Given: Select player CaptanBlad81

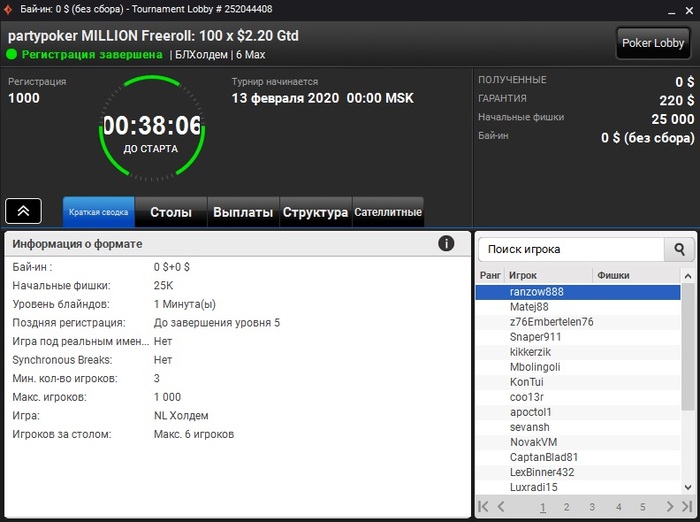Looking at the screenshot, I should 578,457.
